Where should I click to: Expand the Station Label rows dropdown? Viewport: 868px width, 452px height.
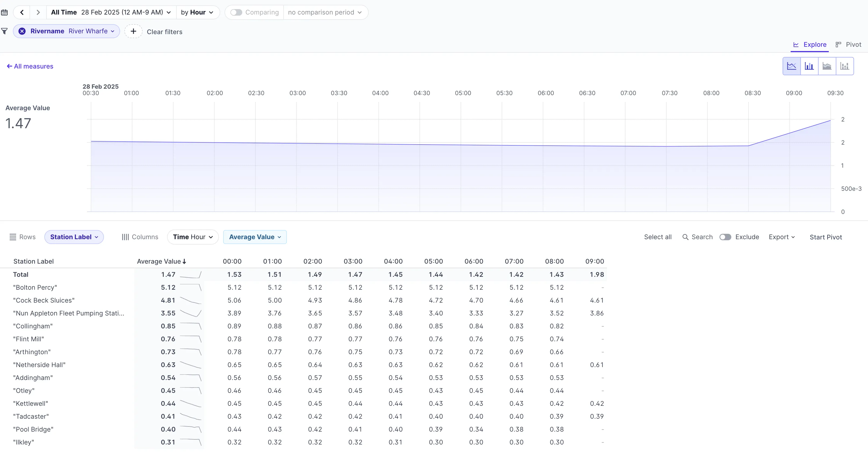coord(74,237)
